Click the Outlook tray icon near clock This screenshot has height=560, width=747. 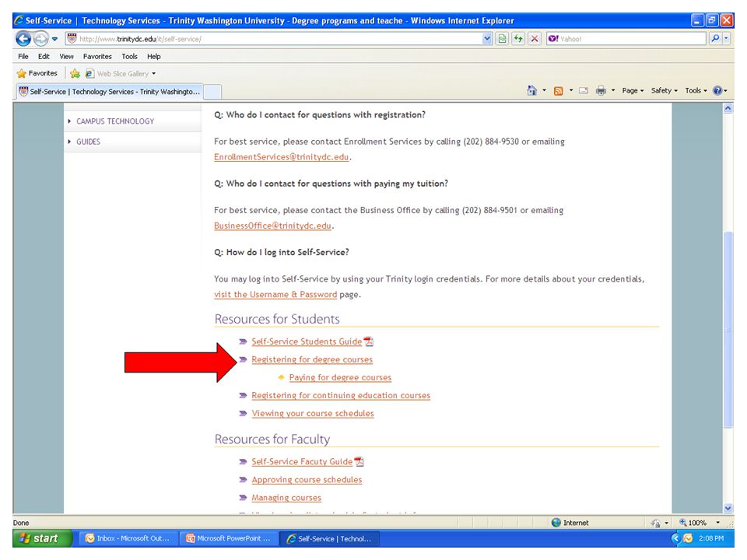pyautogui.click(x=688, y=538)
